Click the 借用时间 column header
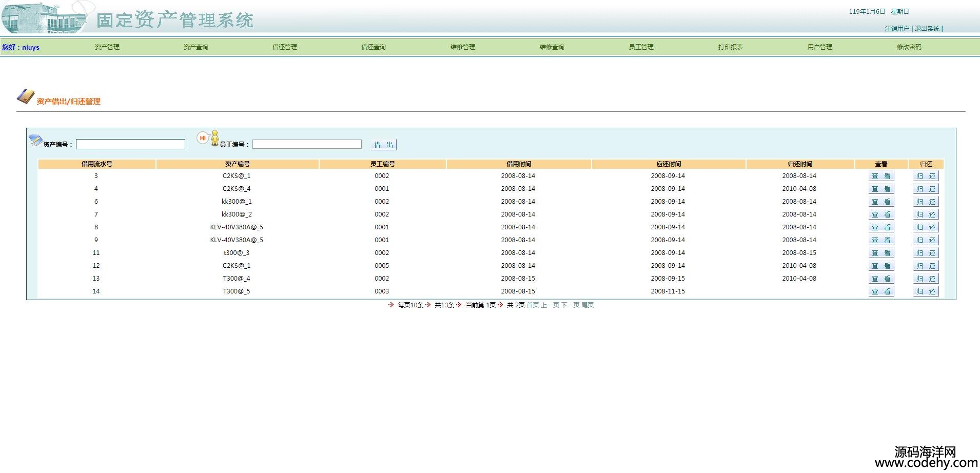Image resolution: width=980 pixels, height=473 pixels. coord(519,164)
